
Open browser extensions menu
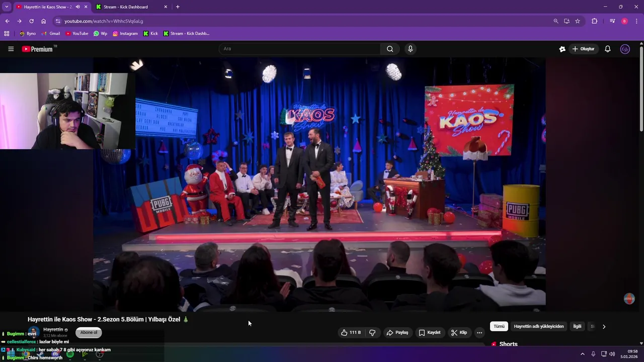click(x=595, y=21)
